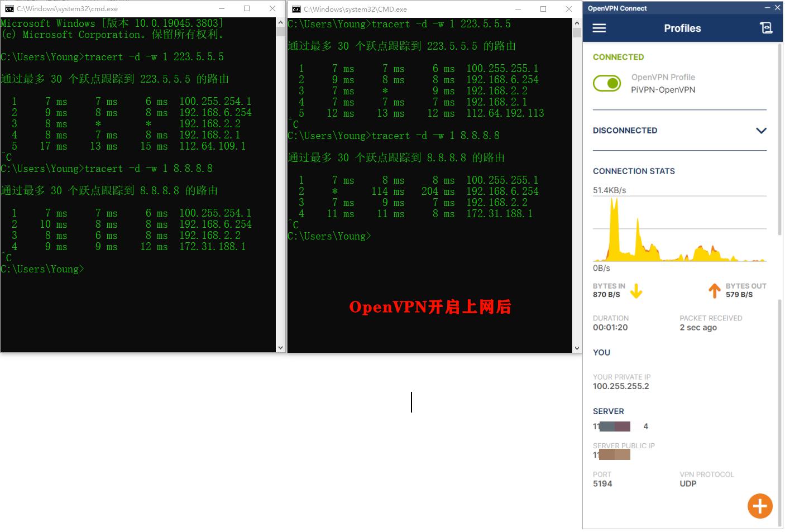Click scroll down arrow in second CMD window

click(577, 348)
